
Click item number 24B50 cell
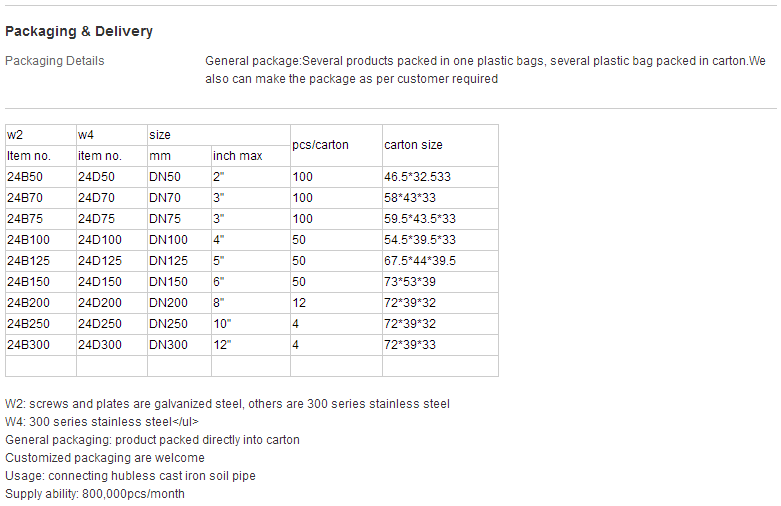[x=41, y=177]
